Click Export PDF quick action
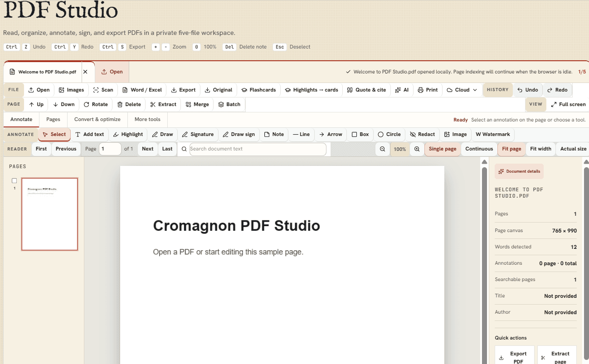 pyautogui.click(x=514, y=357)
